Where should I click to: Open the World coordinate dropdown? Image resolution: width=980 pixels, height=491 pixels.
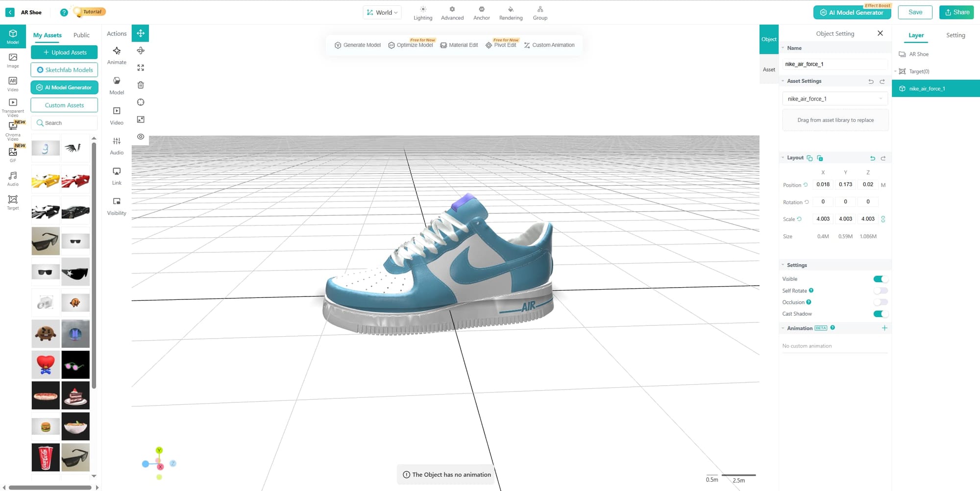382,12
